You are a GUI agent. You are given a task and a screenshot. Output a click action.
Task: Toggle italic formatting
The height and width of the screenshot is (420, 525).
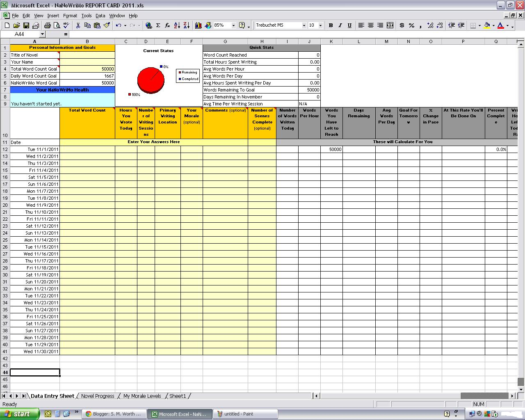340,25
